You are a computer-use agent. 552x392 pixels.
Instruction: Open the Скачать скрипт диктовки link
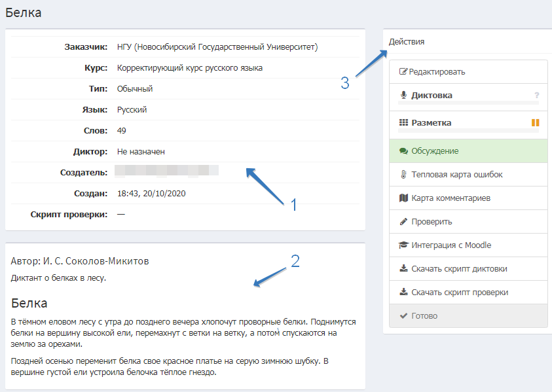(x=459, y=269)
